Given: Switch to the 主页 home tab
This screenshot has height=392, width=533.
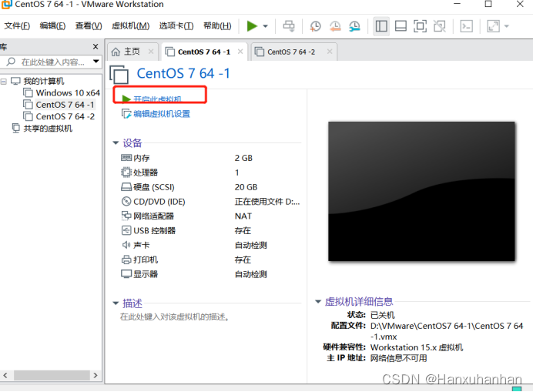Looking at the screenshot, I should [x=132, y=52].
